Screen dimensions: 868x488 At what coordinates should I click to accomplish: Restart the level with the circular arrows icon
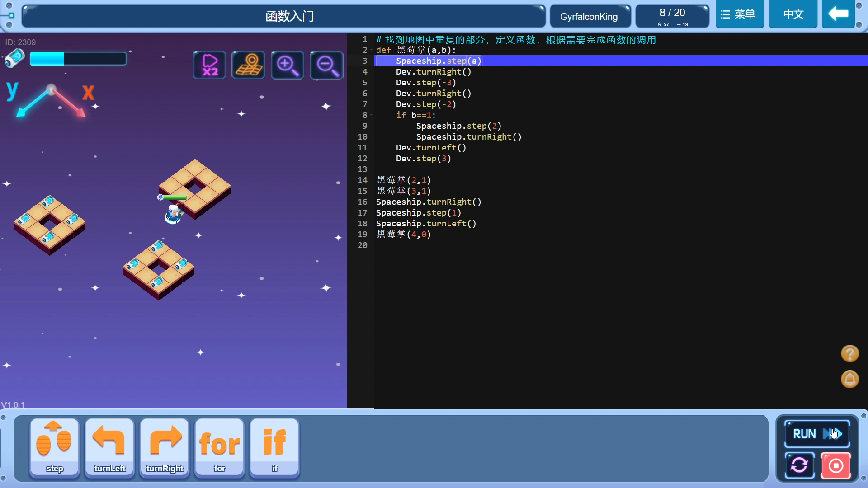click(799, 465)
